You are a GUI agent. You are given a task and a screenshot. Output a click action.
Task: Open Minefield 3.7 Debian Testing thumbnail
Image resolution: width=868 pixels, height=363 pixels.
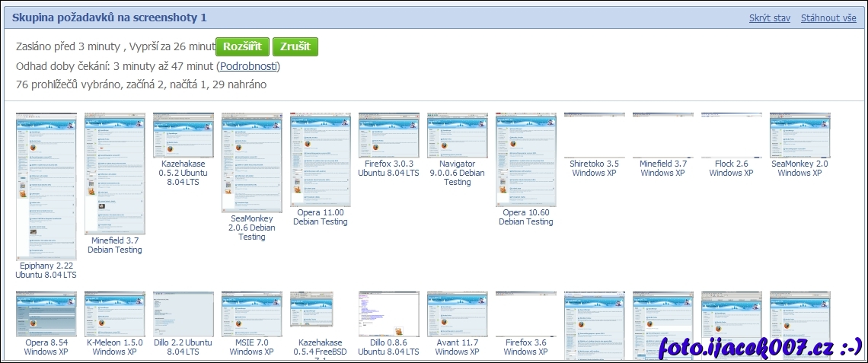pyautogui.click(x=114, y=174)
